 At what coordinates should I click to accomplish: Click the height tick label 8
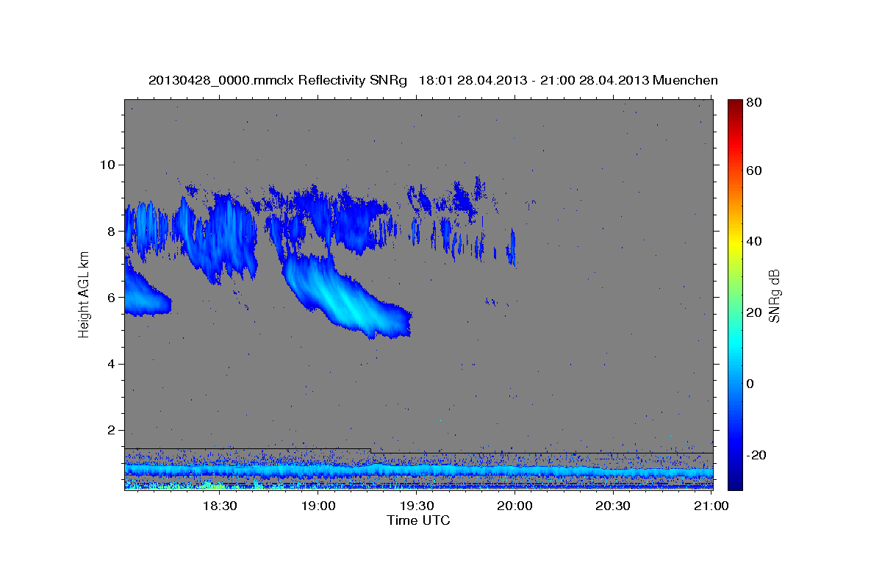tap(113, 231)
